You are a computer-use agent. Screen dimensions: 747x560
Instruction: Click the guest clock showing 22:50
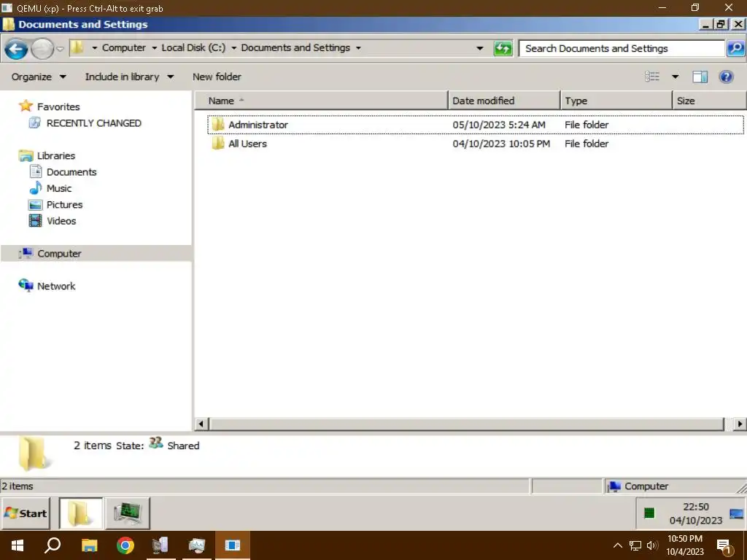(x=696, y=514)
